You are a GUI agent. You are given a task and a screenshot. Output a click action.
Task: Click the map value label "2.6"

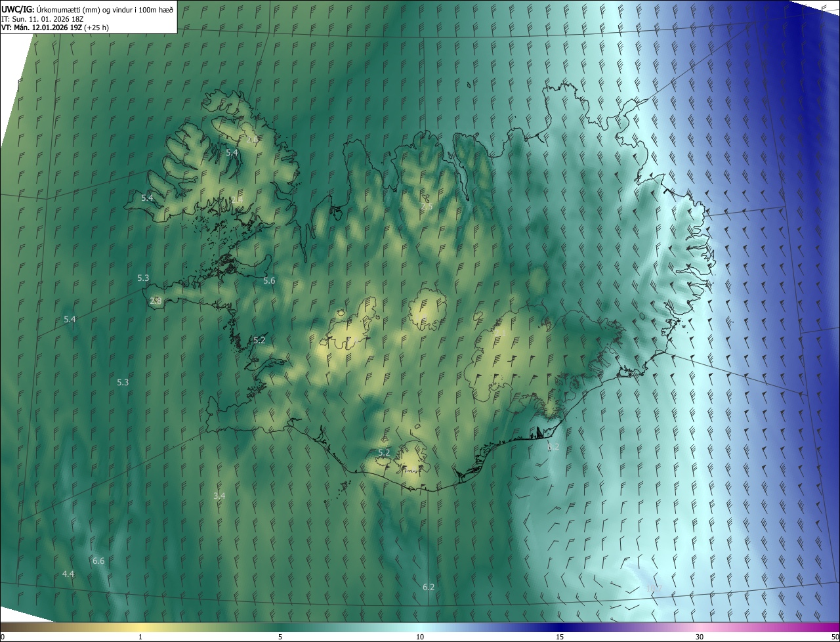click(x=251, y=139)
